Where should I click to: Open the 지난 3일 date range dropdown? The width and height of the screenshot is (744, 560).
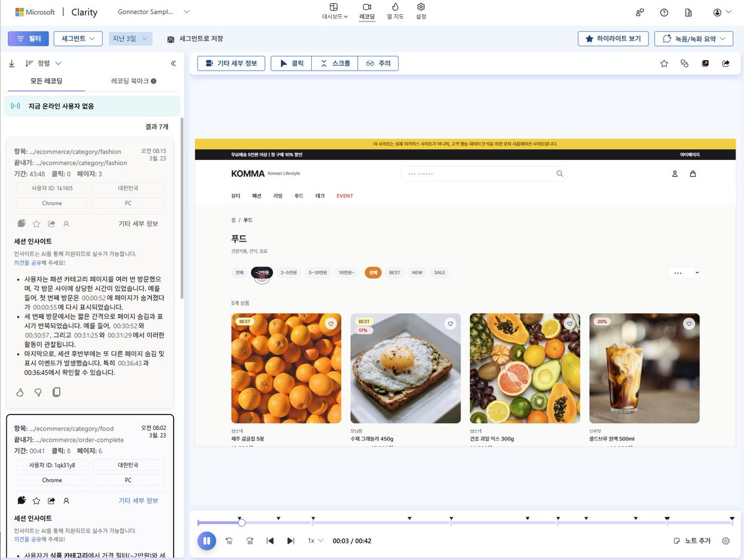coord(130,38)
